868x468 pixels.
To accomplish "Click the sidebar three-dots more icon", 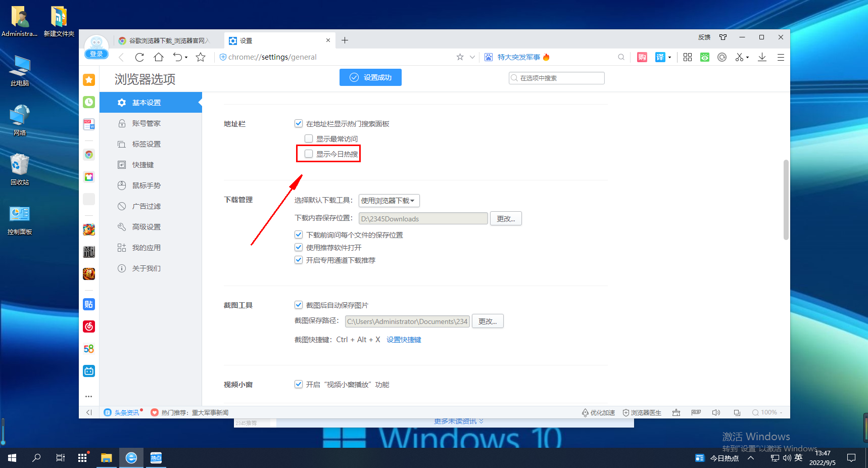I will point(89,396).
